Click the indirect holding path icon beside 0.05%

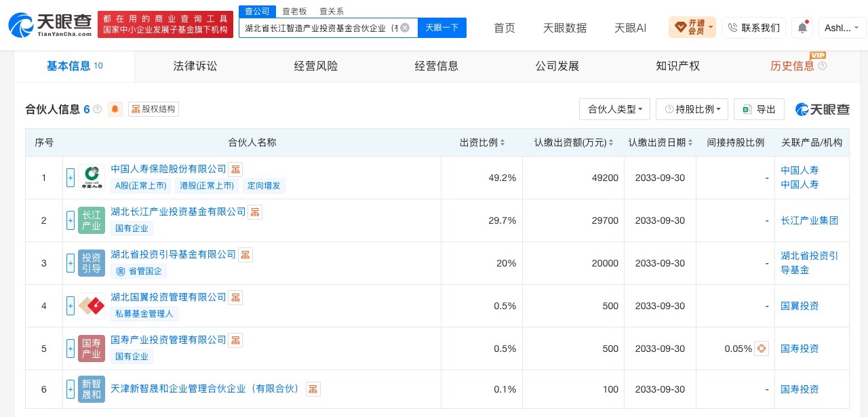[762, 349]
